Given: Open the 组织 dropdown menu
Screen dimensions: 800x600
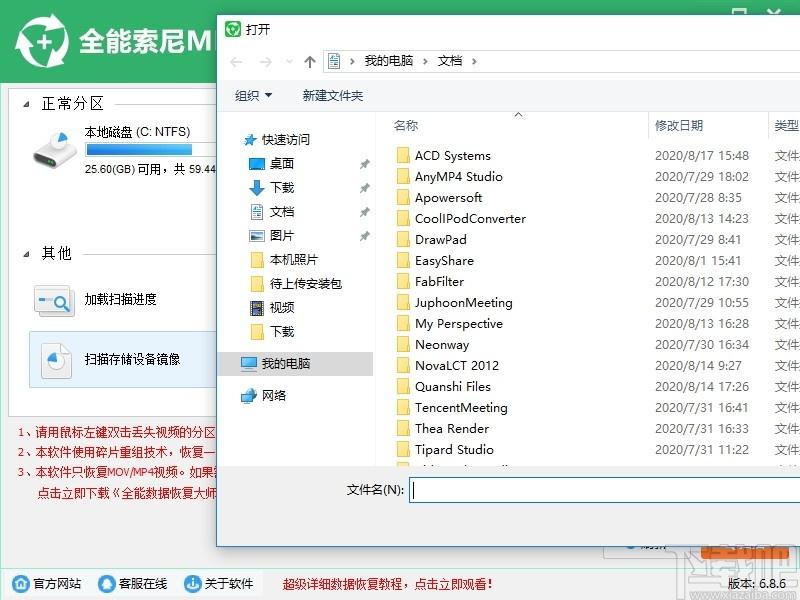Looking at the screenshot, I should pos(253,95).
